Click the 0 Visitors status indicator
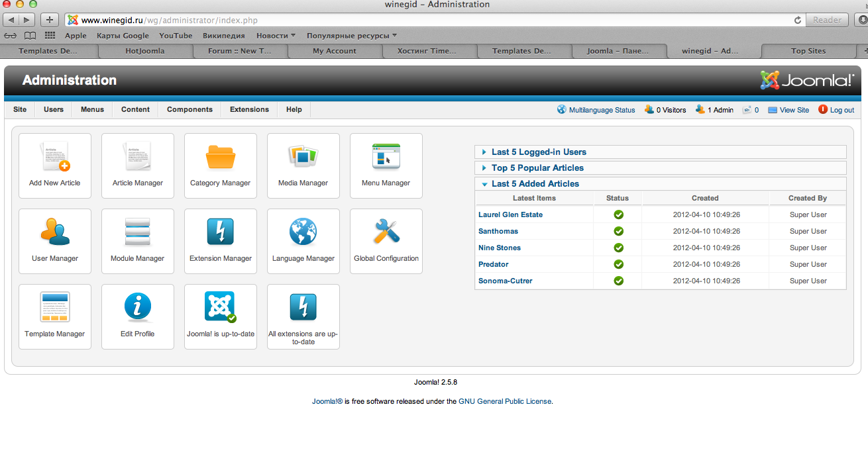The width and height of the screenshot is (868, 474). pyautogui.click(x=665, y=110)
